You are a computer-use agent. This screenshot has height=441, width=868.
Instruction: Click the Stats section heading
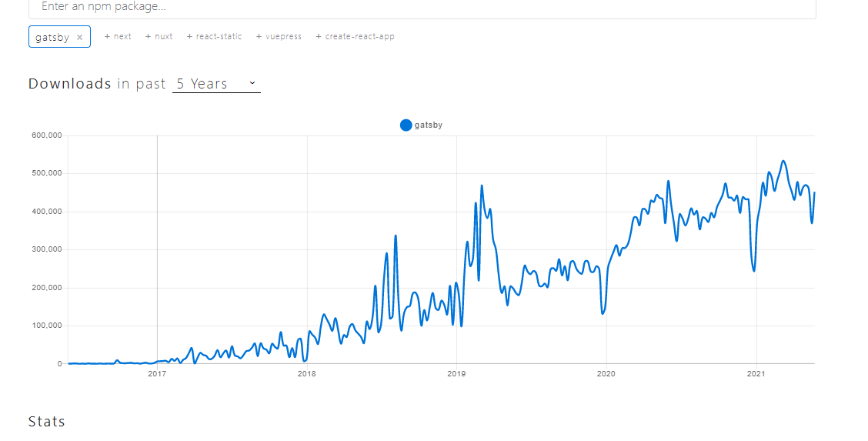coord(46,422)
